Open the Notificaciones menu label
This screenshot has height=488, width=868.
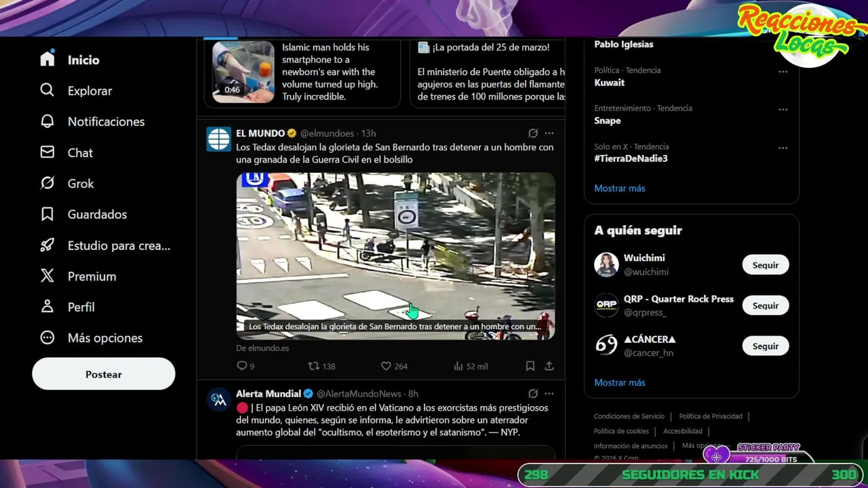click(x=106, y=122)
